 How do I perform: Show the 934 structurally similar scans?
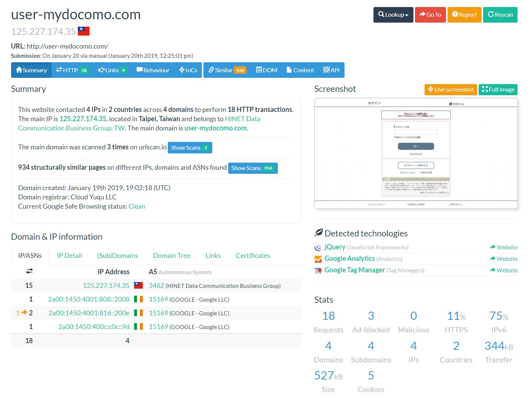[x=253, y=168]
